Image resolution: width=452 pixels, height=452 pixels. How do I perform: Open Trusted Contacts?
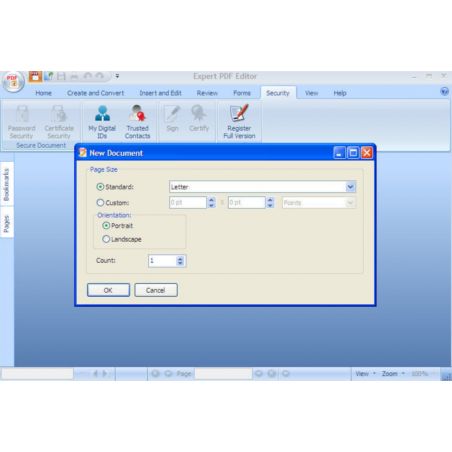(137, 122)
